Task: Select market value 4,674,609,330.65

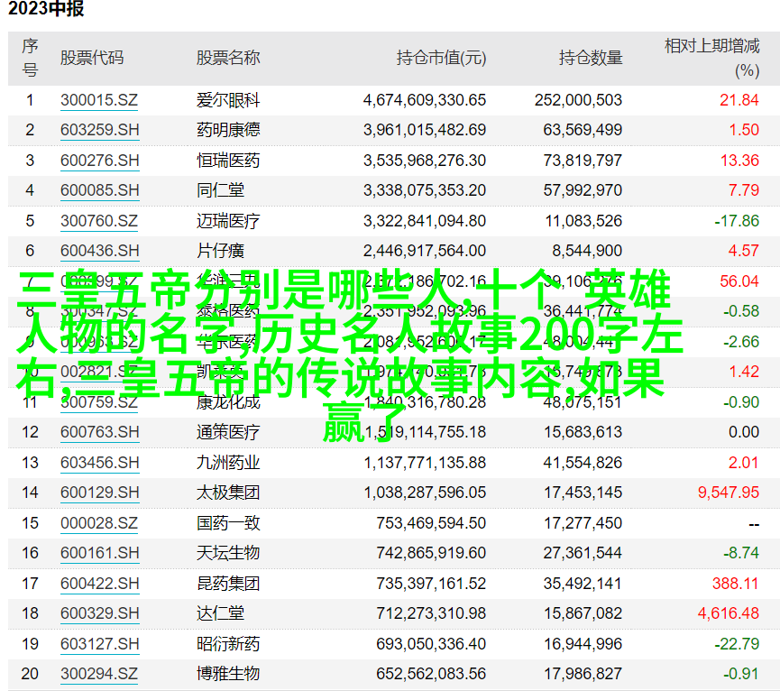Action: (x=425, y=100)
